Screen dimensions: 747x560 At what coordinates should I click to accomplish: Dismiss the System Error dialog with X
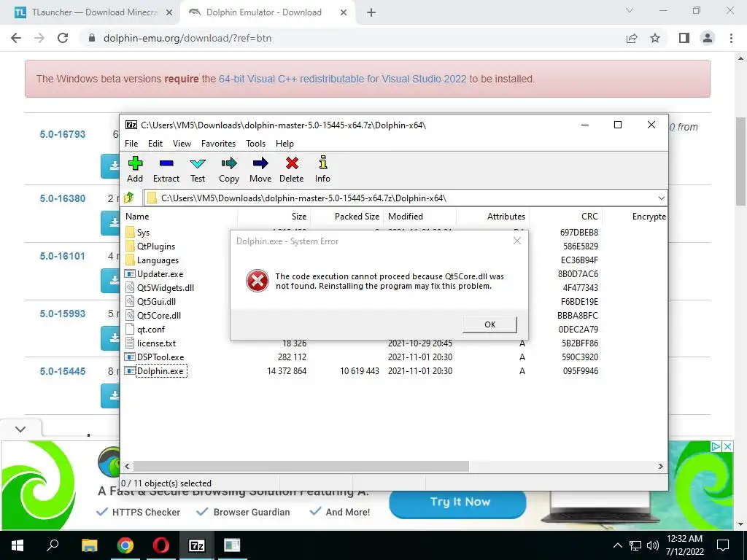tap(517, 241)
